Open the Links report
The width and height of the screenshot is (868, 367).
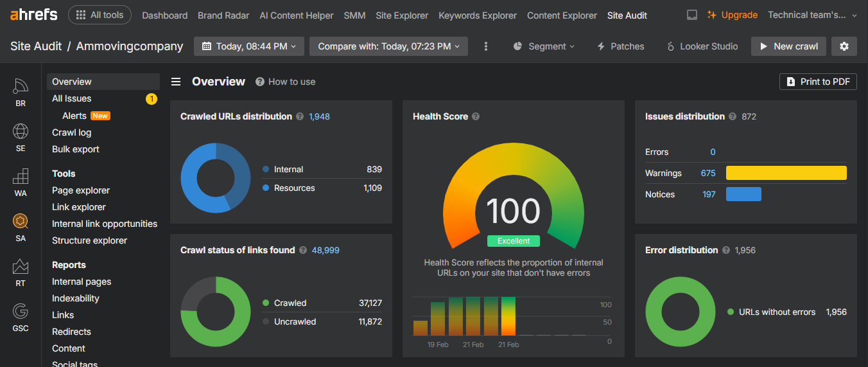tap(63, 315)
